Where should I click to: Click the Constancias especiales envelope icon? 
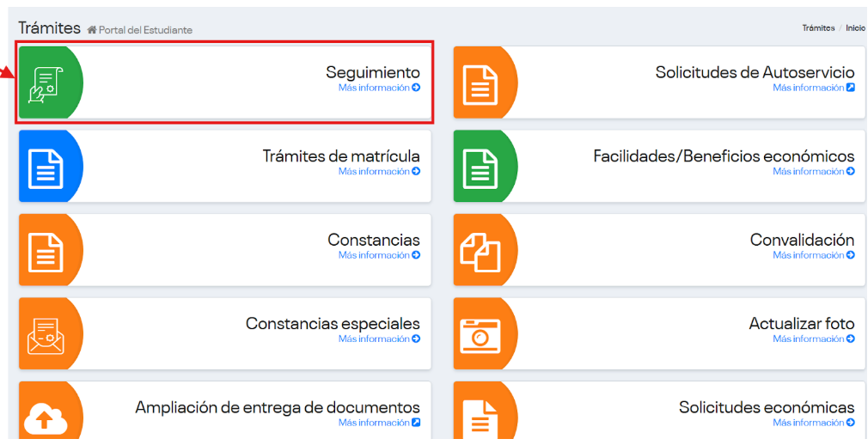point(45,334)
